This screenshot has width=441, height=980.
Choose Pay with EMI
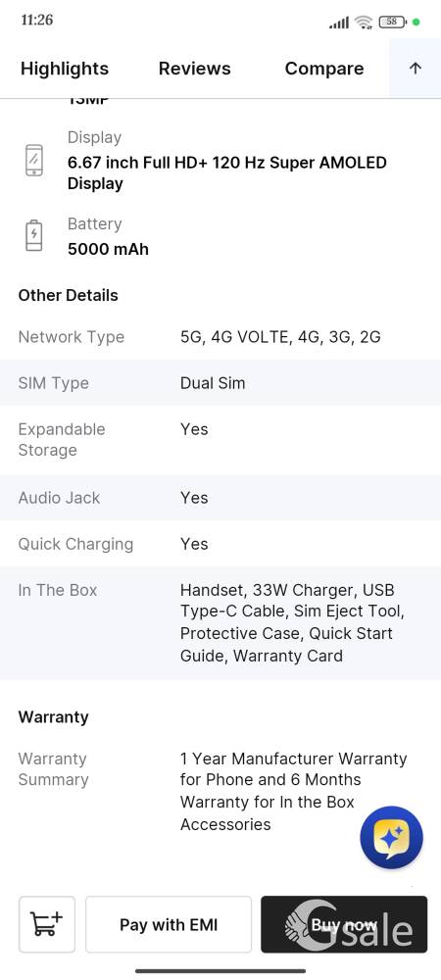point(169,924)
